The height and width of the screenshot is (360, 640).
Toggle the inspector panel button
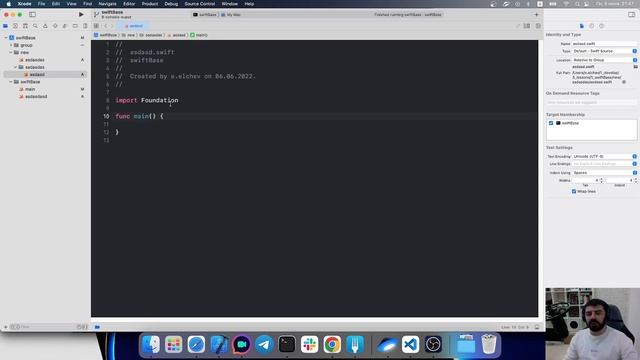[631, 15]
